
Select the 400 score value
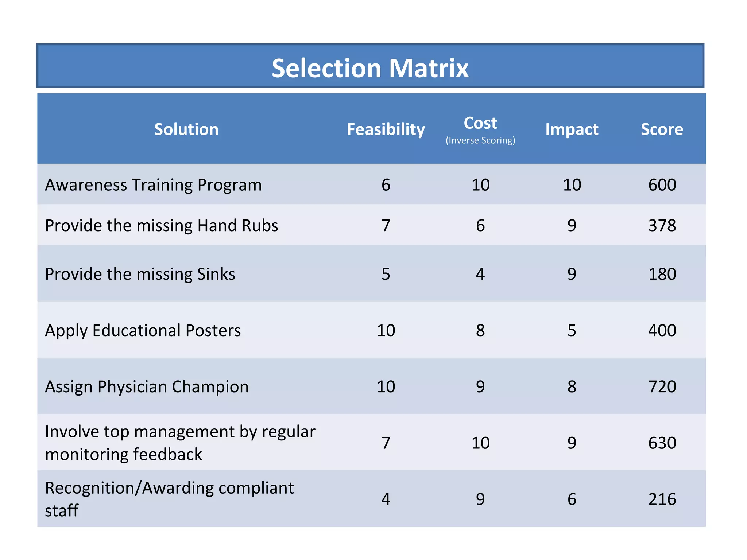tap(662, 330)
